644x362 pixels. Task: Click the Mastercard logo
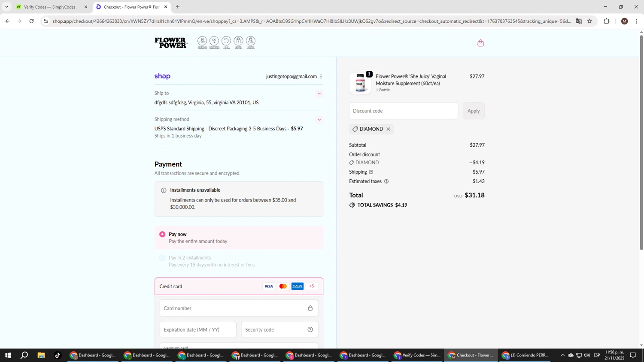point(283,286)
